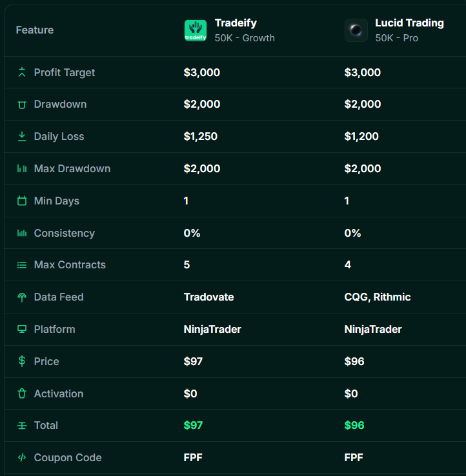466x476 pixels.
Task: Open the Lucid Trading firm name heading
Action: (409, 23)
